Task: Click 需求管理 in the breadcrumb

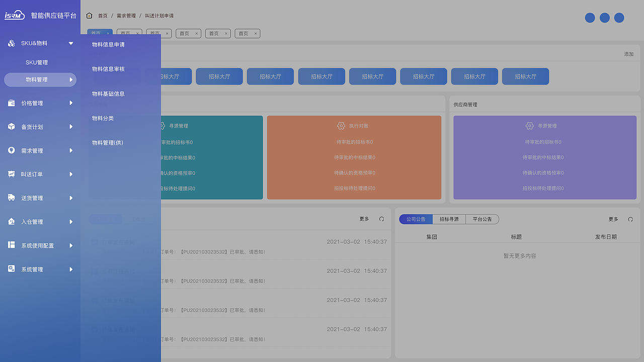Action: pyautogui.click(x=126, y=16)
